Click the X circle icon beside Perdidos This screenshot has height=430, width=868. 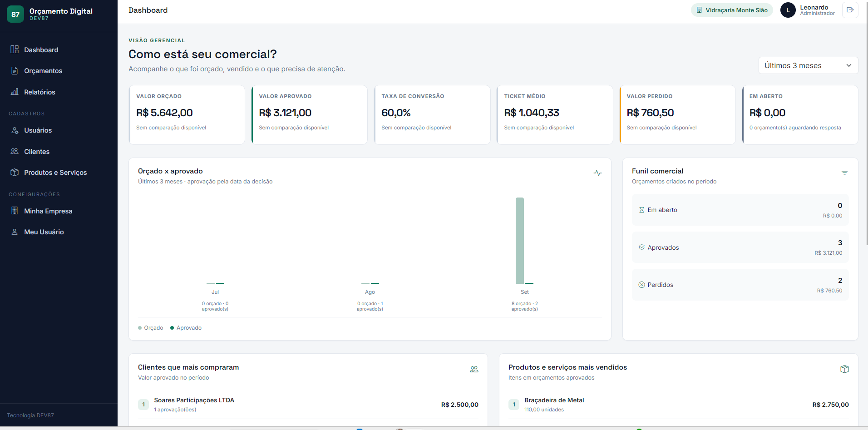641,285
